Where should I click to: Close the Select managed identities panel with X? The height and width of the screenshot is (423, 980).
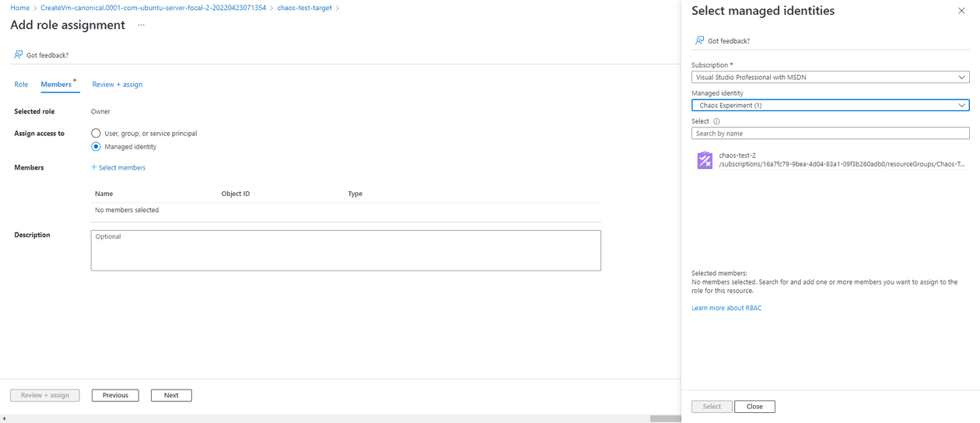(961, 11)
